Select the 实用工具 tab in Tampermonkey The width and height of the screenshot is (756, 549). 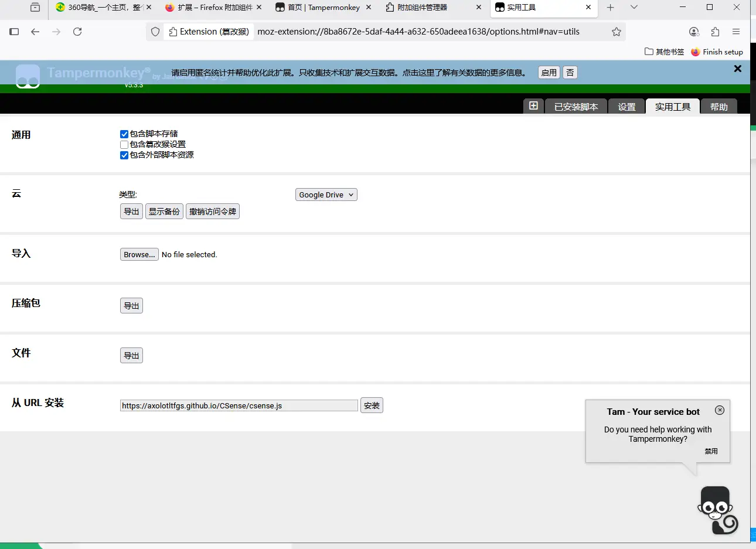click(x=673, y=106)
